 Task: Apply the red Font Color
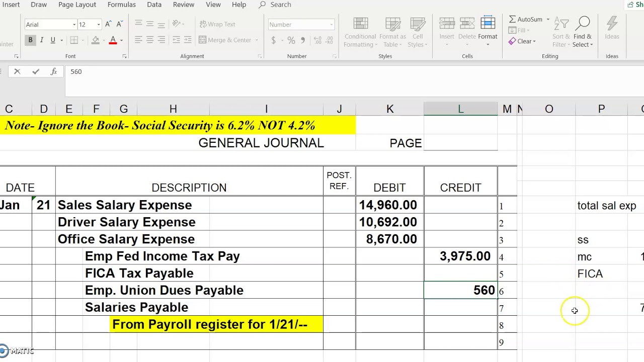coord(113,40)
